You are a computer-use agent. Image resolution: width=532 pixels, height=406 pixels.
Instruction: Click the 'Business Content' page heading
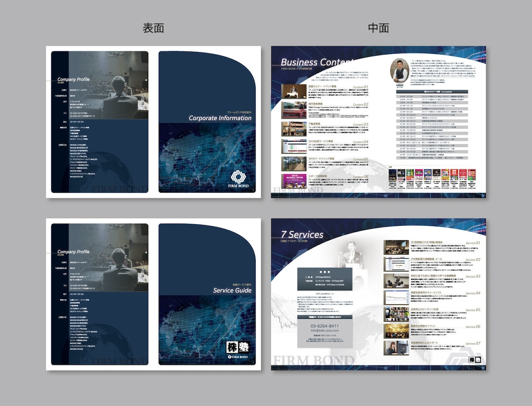[x=317, y=62]
